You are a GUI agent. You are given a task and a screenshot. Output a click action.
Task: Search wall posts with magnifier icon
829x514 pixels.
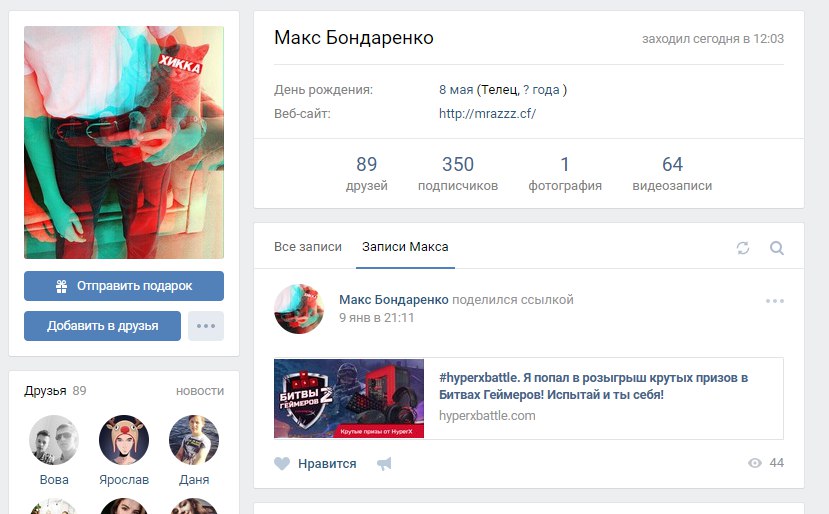[777, 247]
